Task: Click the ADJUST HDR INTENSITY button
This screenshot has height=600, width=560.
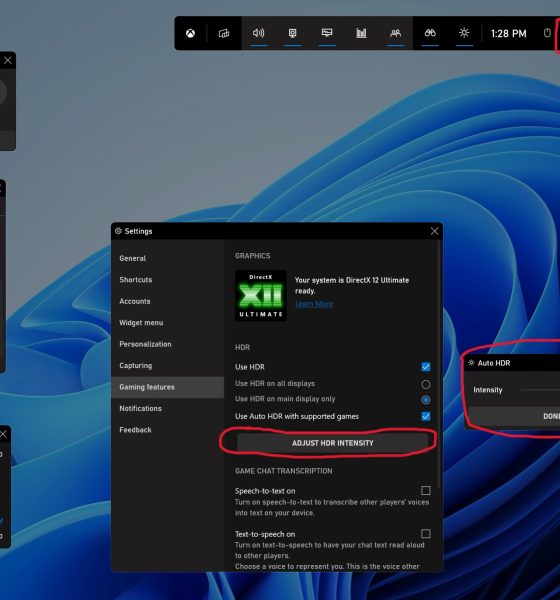Action: point(332,443)
